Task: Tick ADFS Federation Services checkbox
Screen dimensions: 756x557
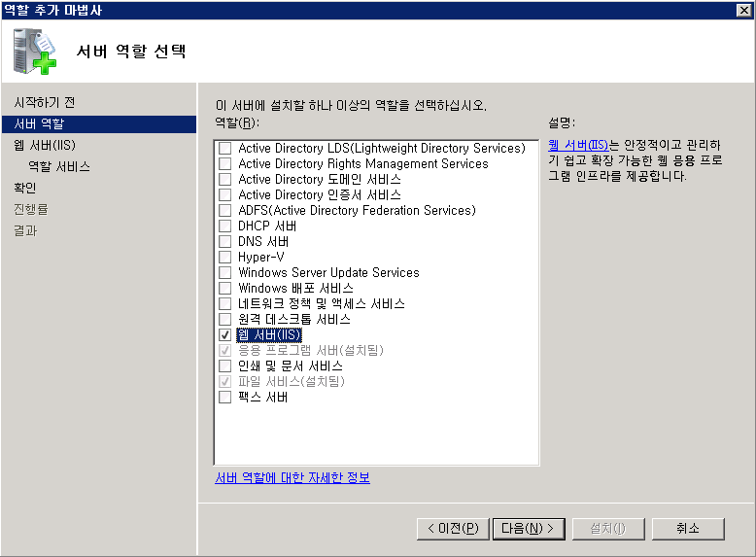Action: pos(224,210)
